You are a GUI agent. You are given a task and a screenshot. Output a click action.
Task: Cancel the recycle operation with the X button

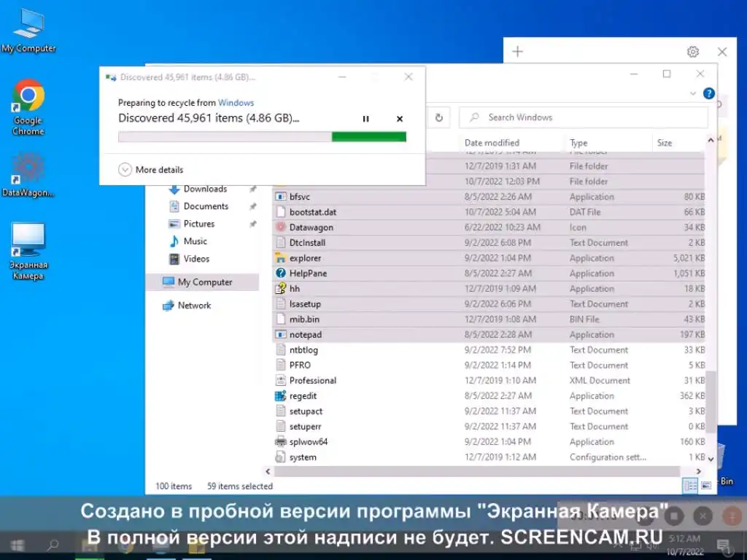(400, 119)
